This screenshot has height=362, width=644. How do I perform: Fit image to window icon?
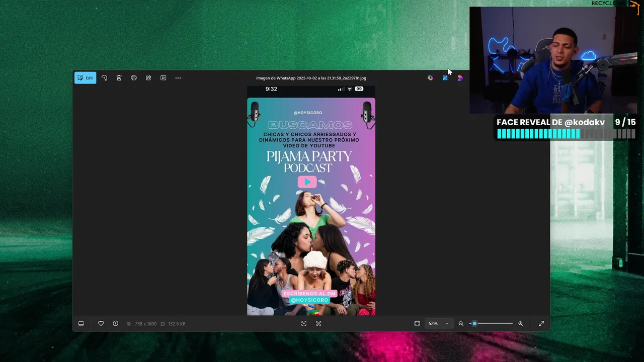point(417,324)
